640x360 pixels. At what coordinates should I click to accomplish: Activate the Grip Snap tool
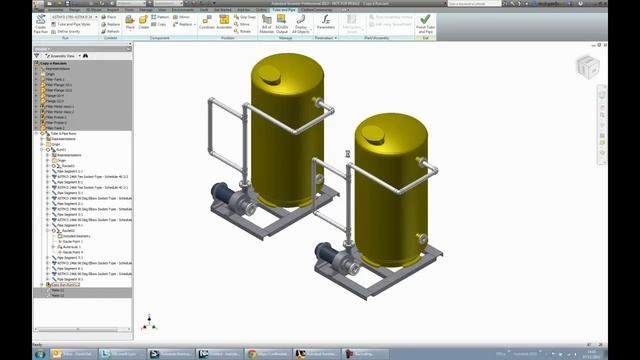(245, 17)
